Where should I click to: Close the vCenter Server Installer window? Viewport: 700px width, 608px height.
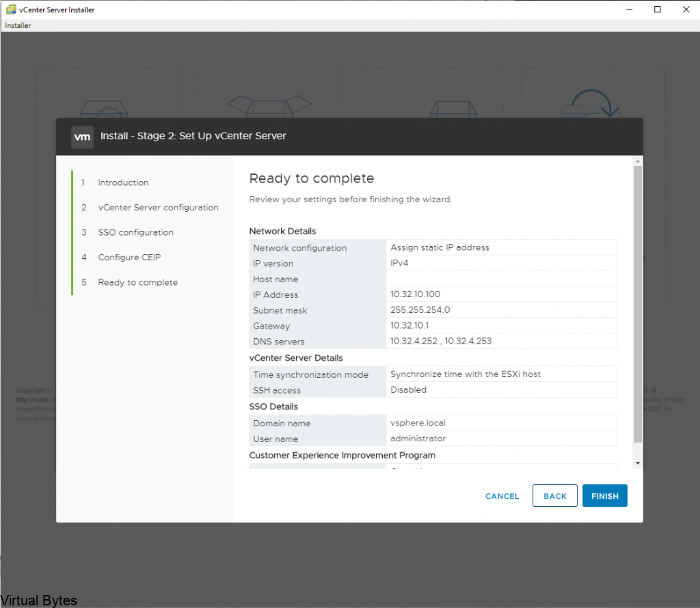point(686,10)
